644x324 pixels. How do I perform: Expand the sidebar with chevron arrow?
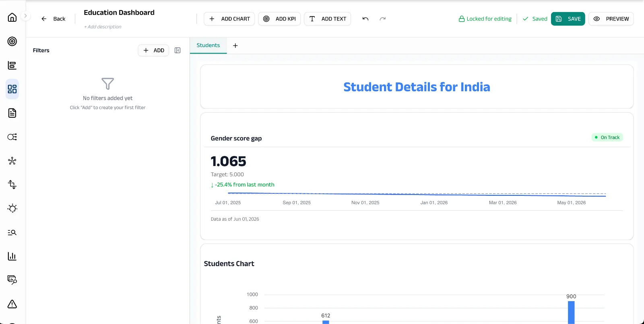tap(25, 16)
